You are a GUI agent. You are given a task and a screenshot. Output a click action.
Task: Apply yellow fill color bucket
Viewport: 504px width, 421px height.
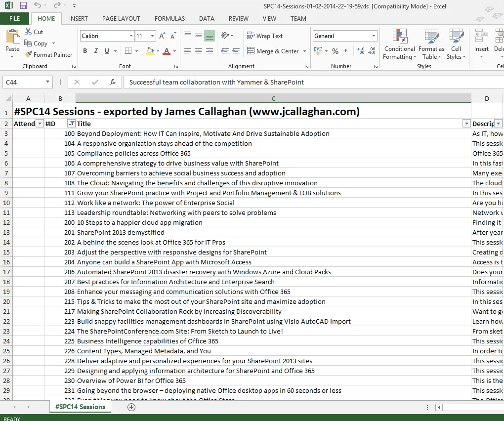tap(150, 51)
